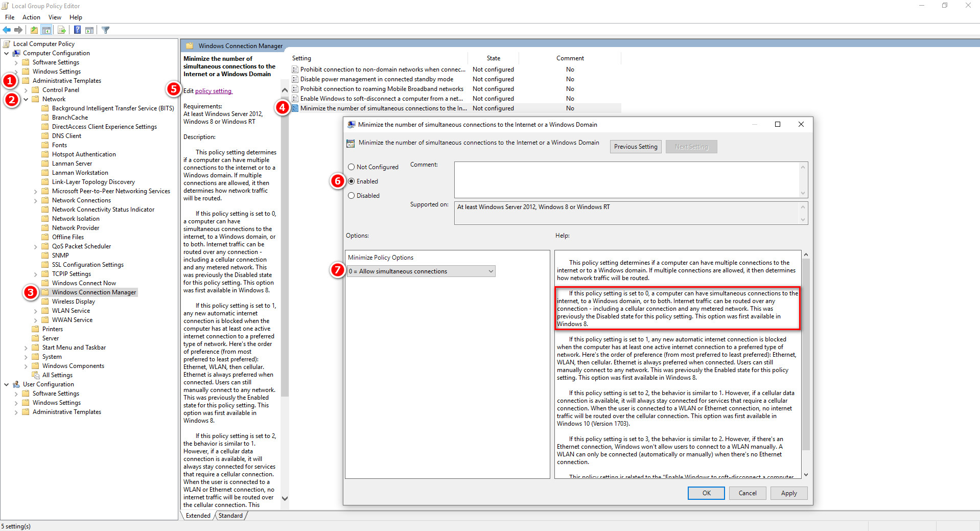This screenshot has width=980, height=531.
Task: Open the Minimize Policy Options dropdown
Action: [421, 271]
